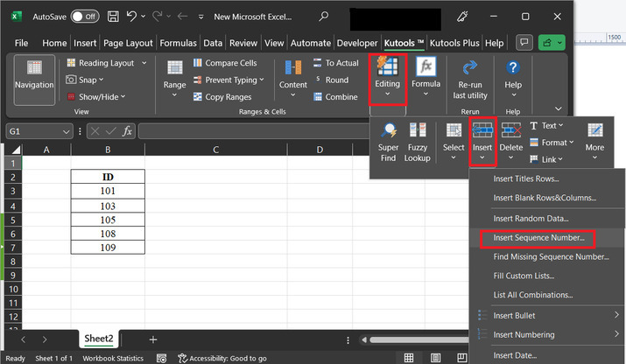Click the Search magnifier icon in title bar
Viewport: 626px width, 364px height.
(323, 17)
